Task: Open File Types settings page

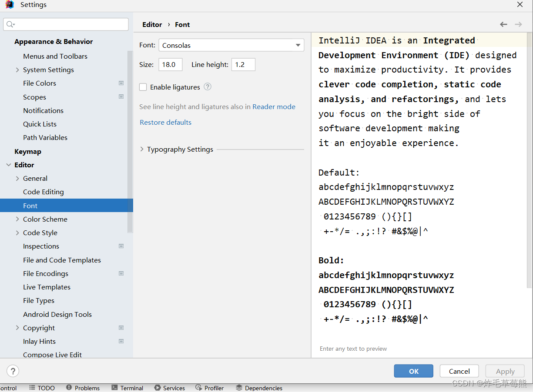Action: (39, 300)
